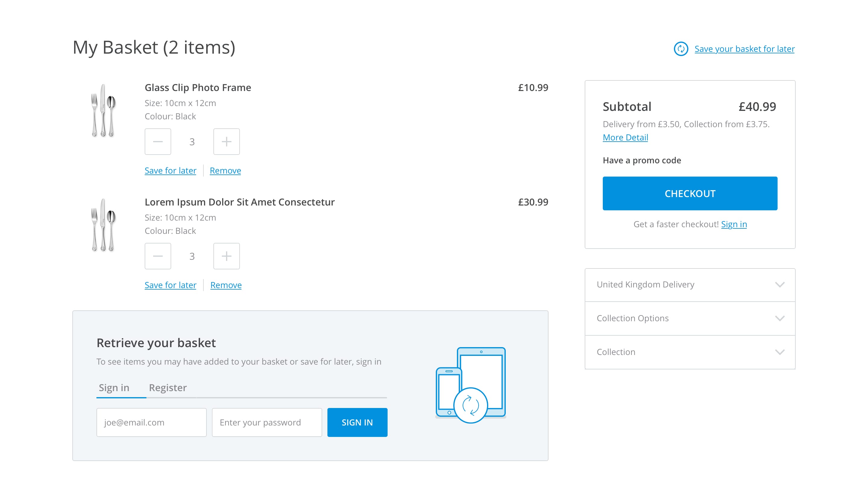Click minus button for Lorem Ipsum item
Screen dimensions: 868x502
(x=158, y=256)
